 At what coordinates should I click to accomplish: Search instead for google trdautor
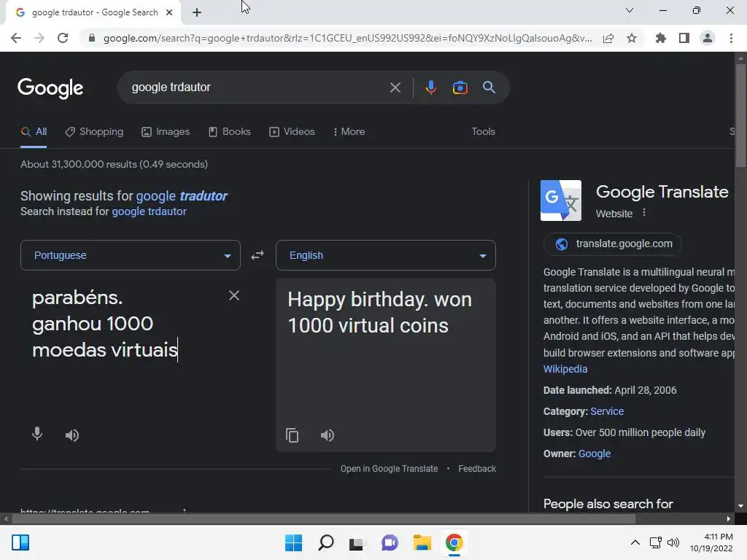coord(149,211)
